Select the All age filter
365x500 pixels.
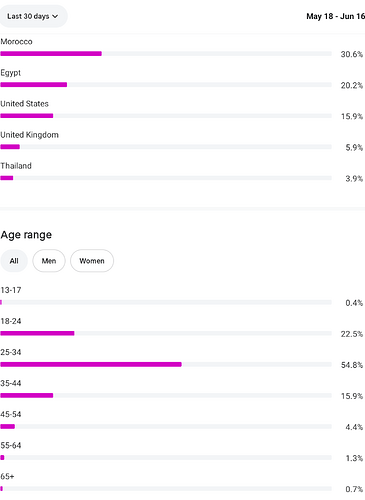coord(14,261)
